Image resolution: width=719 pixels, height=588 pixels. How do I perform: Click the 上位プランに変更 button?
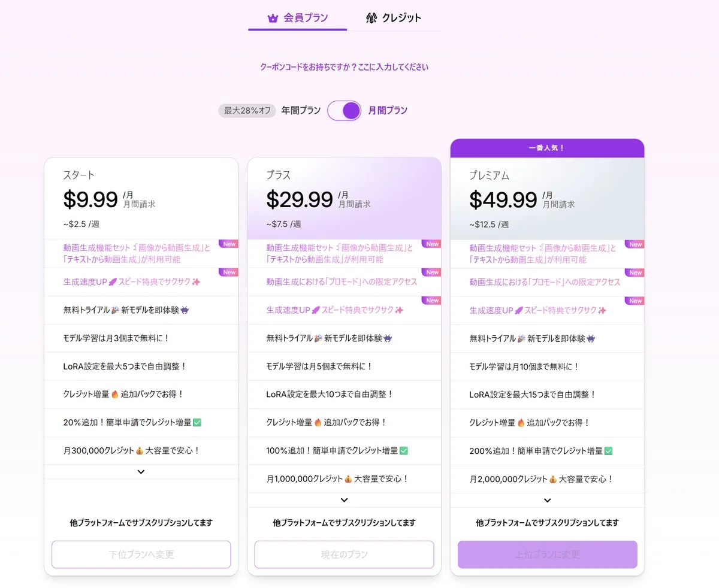[547, 554]
